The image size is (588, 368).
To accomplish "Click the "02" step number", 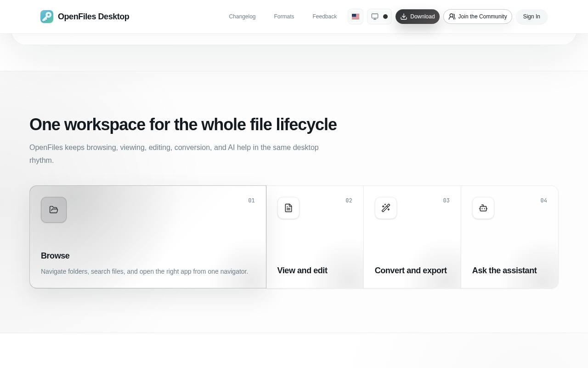I will pyautogui.click(x=349, y=201).
